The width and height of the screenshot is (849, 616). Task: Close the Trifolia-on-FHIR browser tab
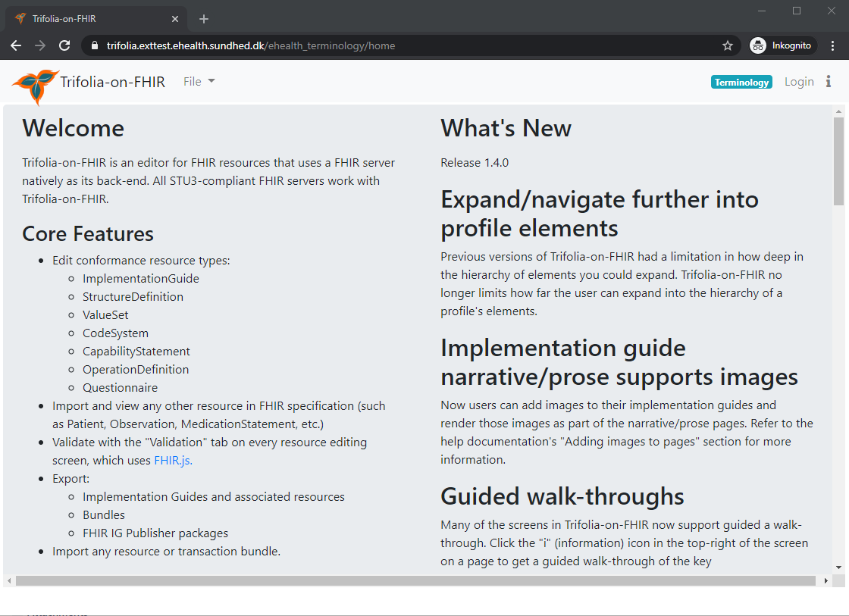point(175,19)
